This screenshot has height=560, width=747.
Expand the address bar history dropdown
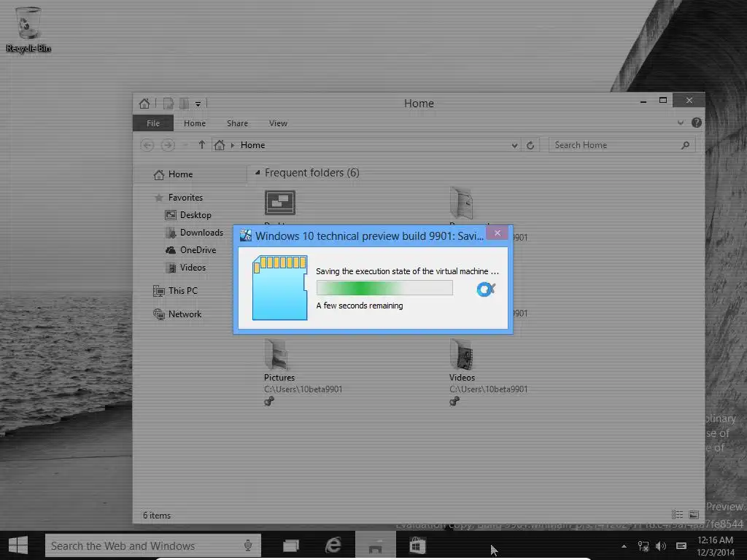[x=514, y=145]
